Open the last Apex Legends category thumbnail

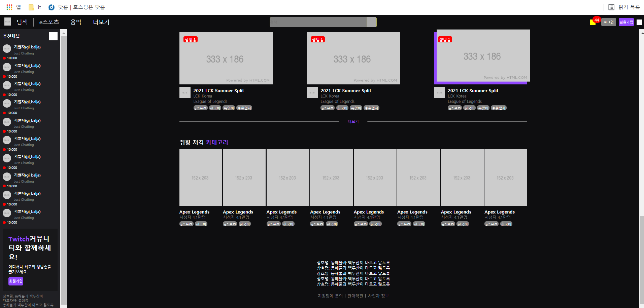coord(506,177)
